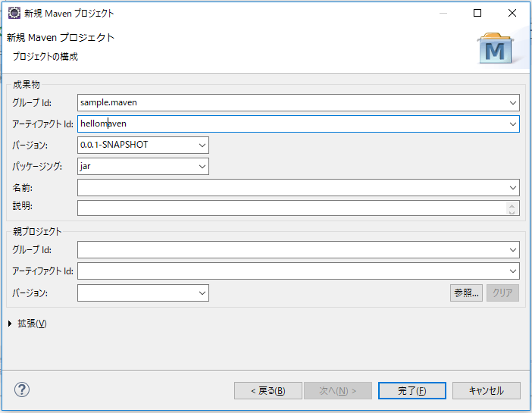Click into the 説明 description text area
The height and width of the screenshot is (413, 532).
coord(291,208)
